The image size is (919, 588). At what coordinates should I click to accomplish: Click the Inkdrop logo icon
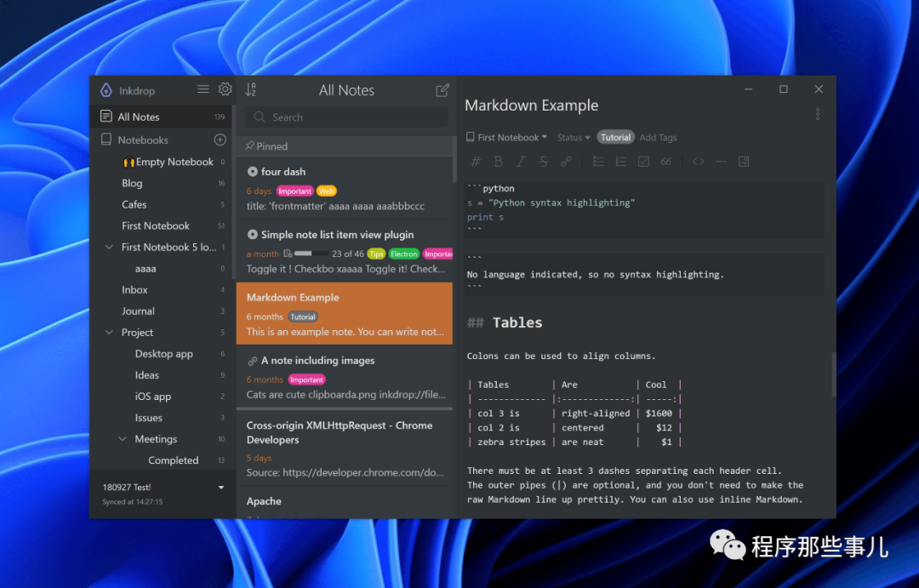point(106,89)
